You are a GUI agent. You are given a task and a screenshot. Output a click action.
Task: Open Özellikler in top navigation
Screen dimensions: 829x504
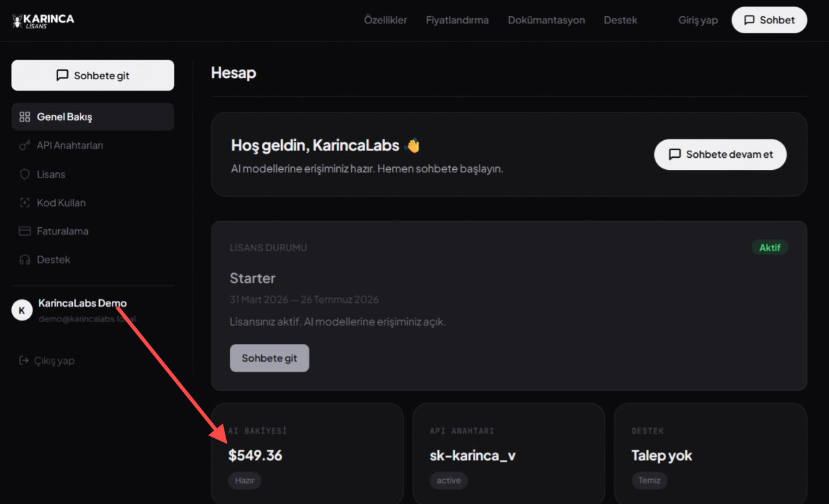385,20
